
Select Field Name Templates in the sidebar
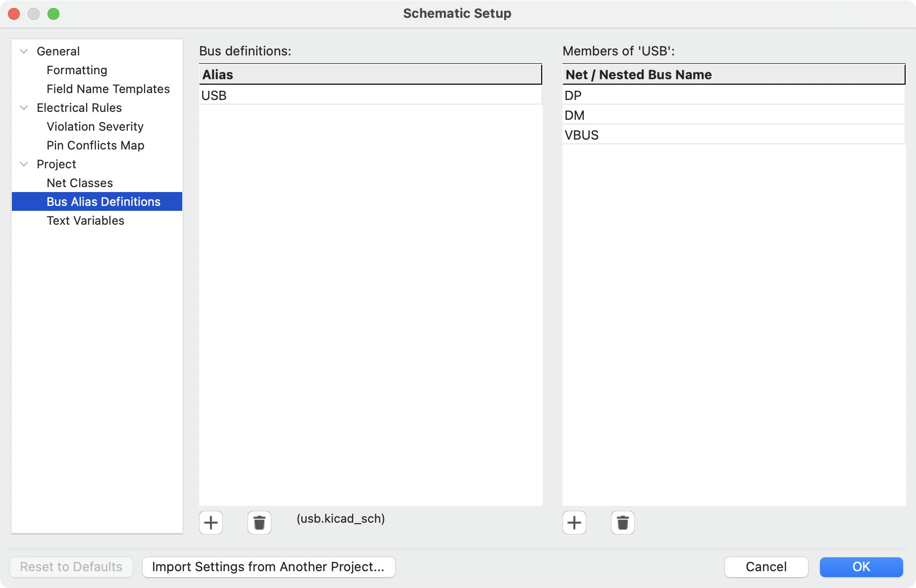coord(108,89)
